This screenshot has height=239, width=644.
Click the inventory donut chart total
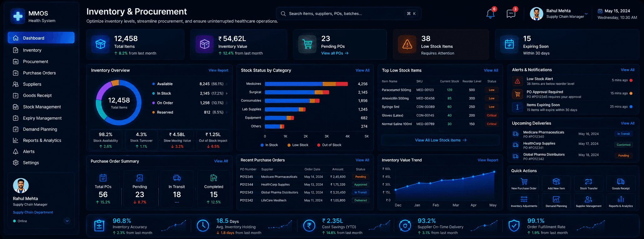119,103
